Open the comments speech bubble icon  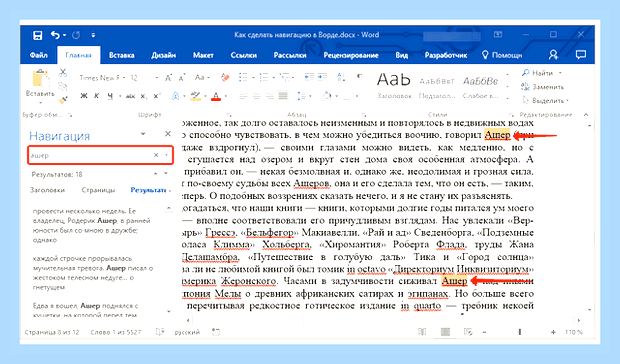(x=580, y=55)
